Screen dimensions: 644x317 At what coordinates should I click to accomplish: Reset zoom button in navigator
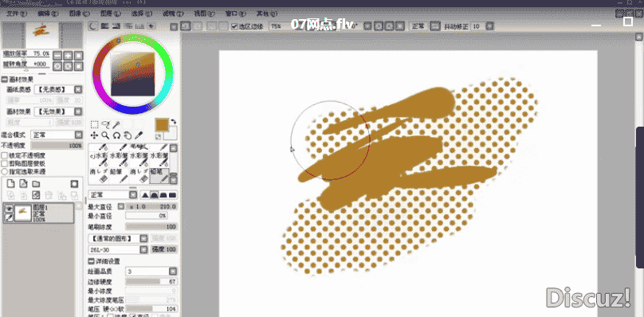click(x=78, y=56)
